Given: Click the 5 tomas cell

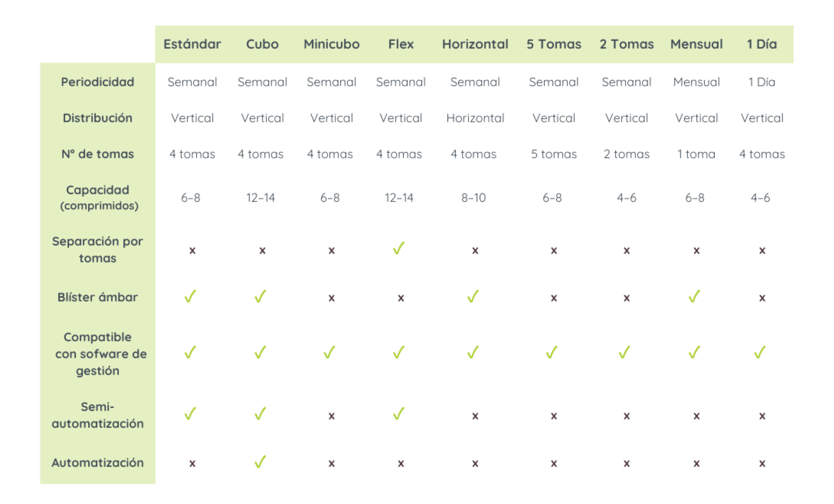Looking at the screenshot, I should 554,154.
